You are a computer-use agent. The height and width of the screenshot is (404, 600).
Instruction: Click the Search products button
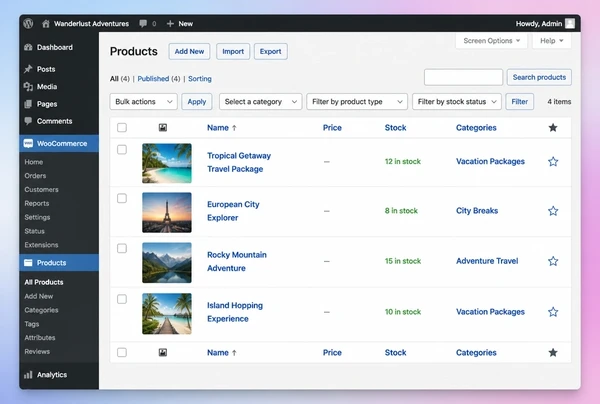[x=539, y=77]
